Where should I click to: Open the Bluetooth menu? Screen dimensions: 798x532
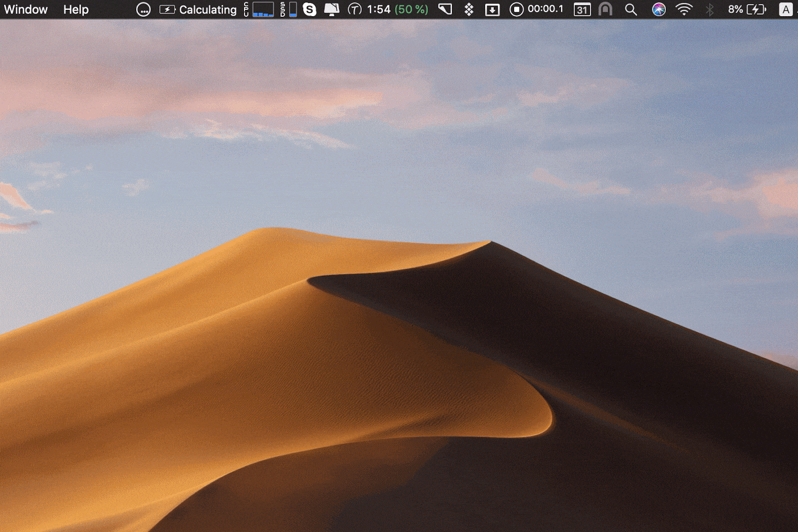coord(710,9)
